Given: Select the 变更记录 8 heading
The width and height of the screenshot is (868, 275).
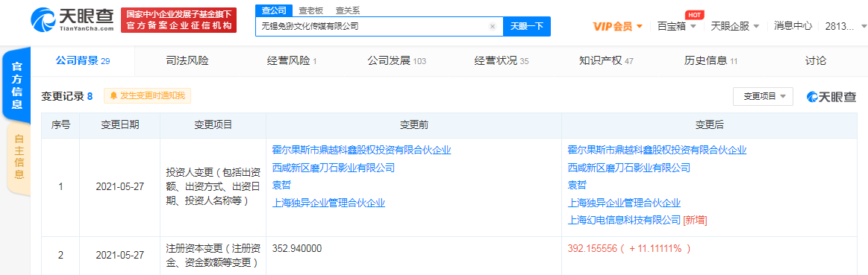Looking at the screenshot, I should click(66, 96).
